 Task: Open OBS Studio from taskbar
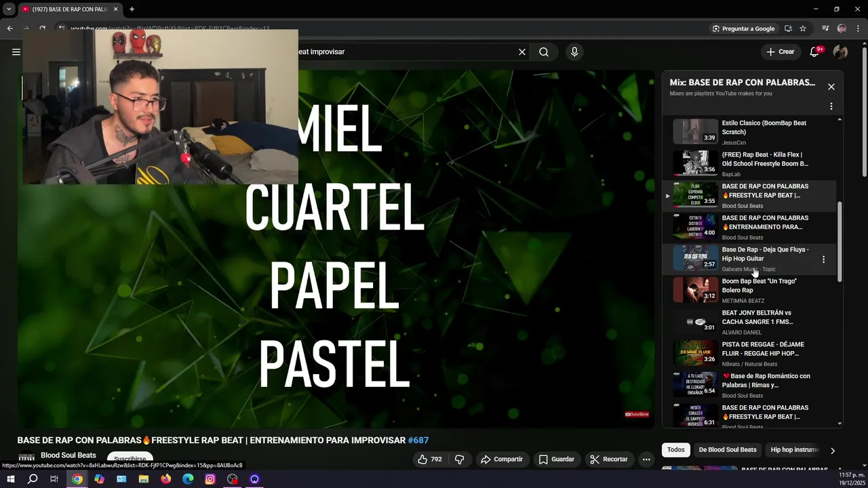click(233, 479)
